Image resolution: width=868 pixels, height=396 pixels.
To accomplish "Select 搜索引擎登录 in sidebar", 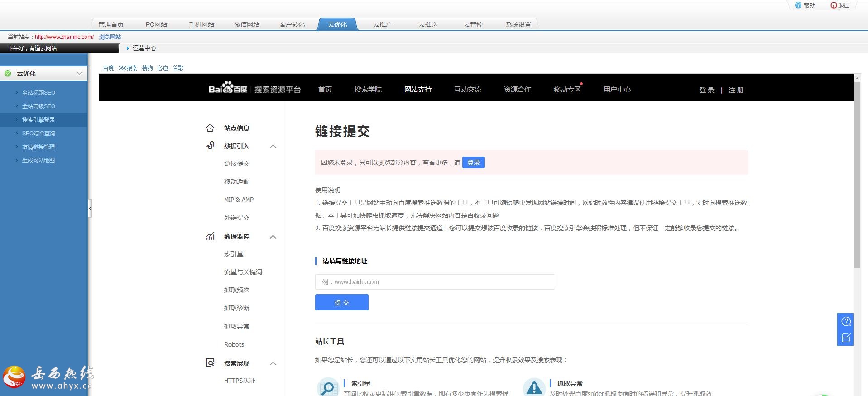I will pos(38,119).
